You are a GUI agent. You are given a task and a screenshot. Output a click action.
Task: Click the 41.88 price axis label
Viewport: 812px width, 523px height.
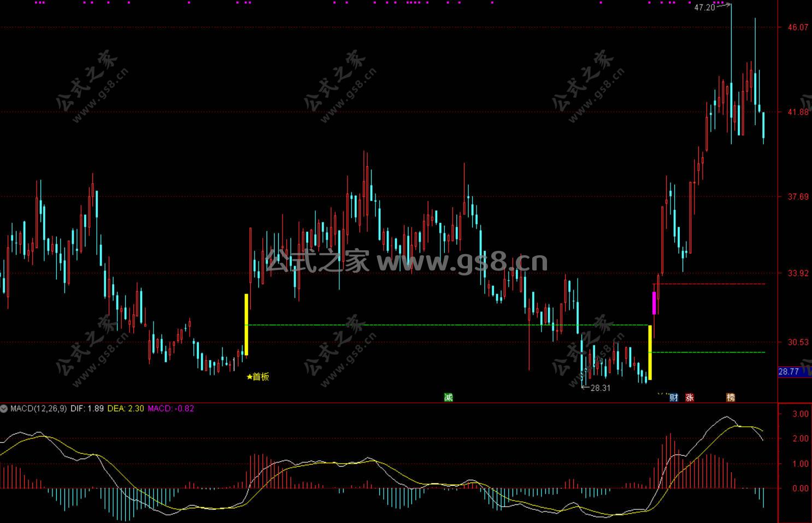pos(798,112)
